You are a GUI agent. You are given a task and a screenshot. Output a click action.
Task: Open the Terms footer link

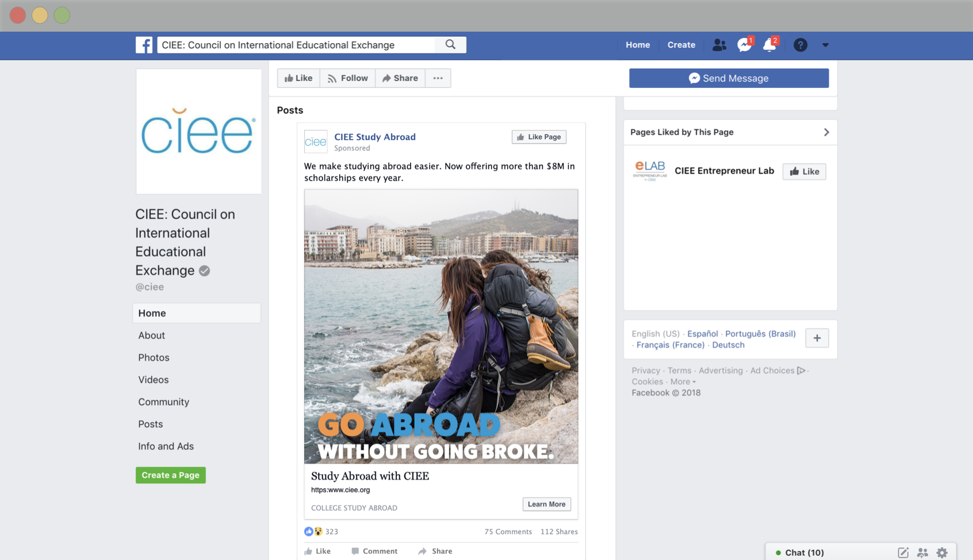[x=679, y=370]
